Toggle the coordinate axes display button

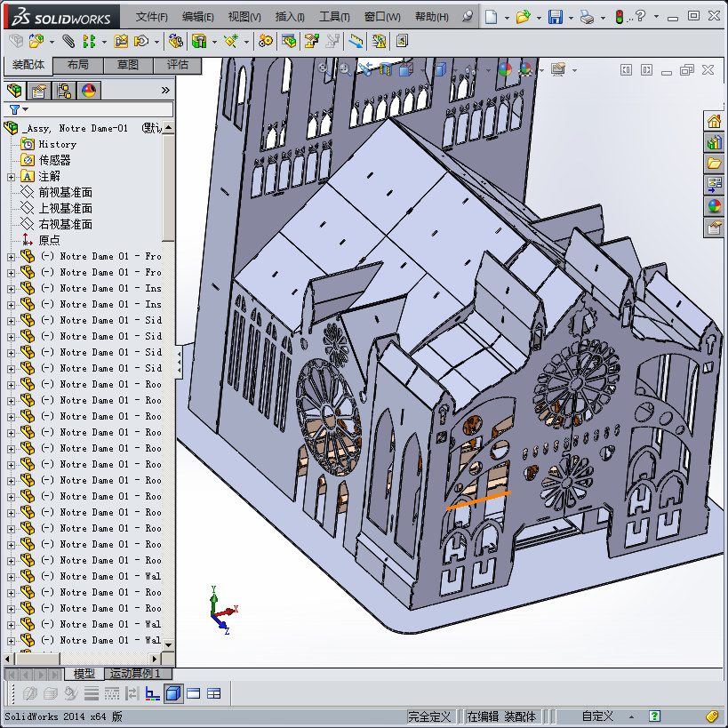tap(152, 693)
